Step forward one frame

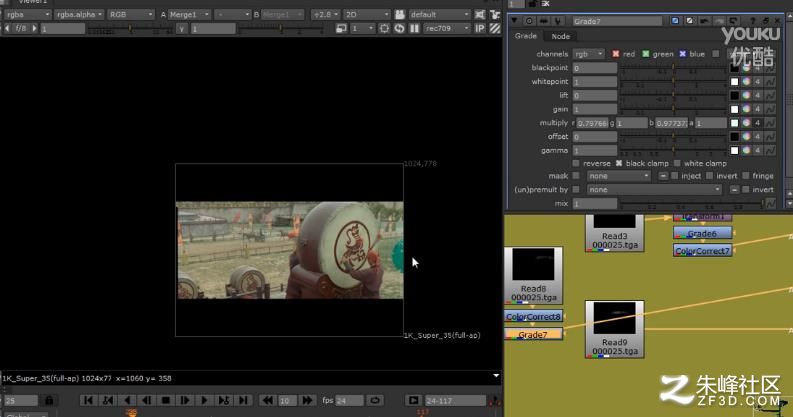point(185,400)
